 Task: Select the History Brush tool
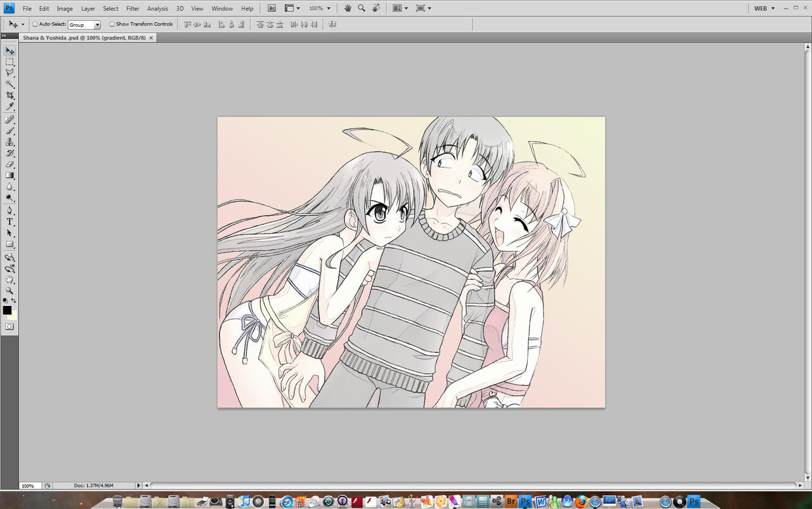pos(10,153)
